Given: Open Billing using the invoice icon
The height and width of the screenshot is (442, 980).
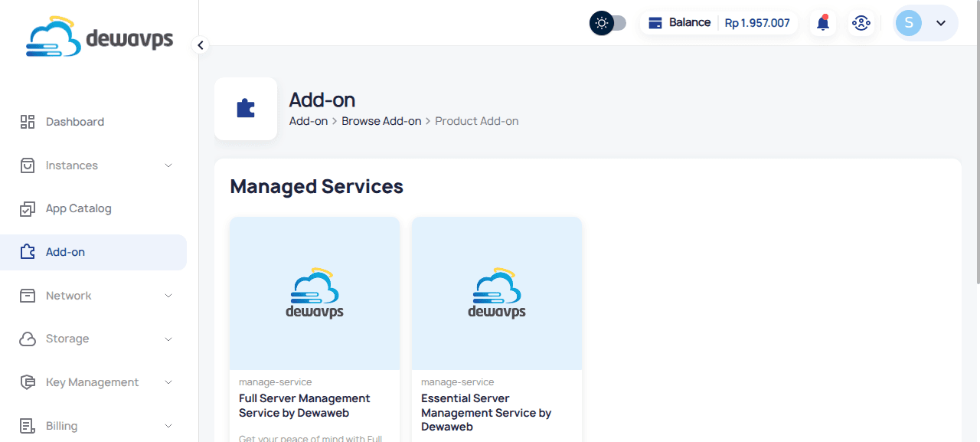Looking at the screenshot, I should point(28,425).
